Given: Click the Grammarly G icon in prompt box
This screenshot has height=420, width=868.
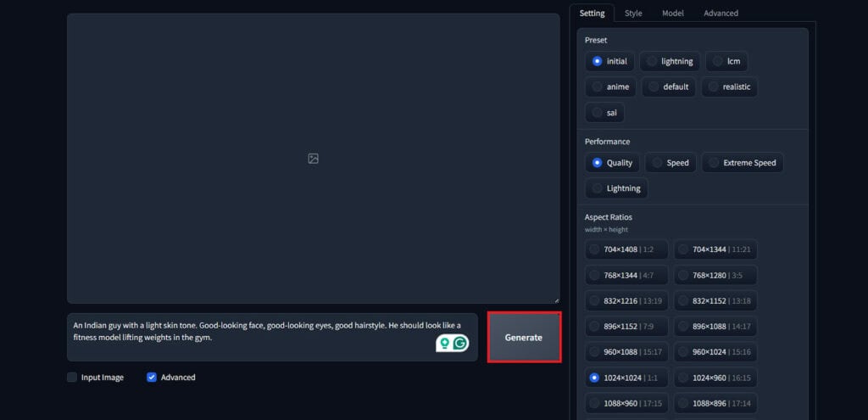Looking at the screenshot, I should tap(460, 343).
